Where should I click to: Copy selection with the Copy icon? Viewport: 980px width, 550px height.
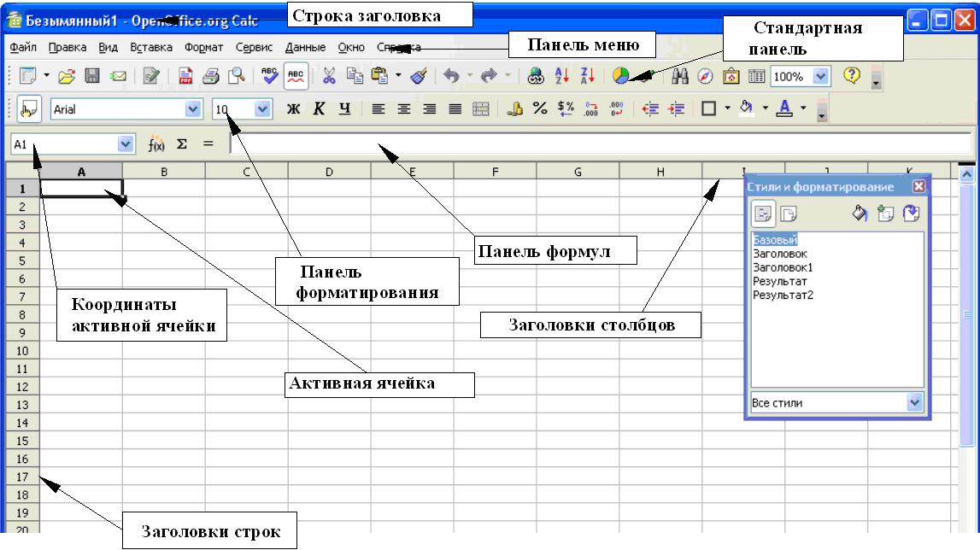tap(355, 76)
